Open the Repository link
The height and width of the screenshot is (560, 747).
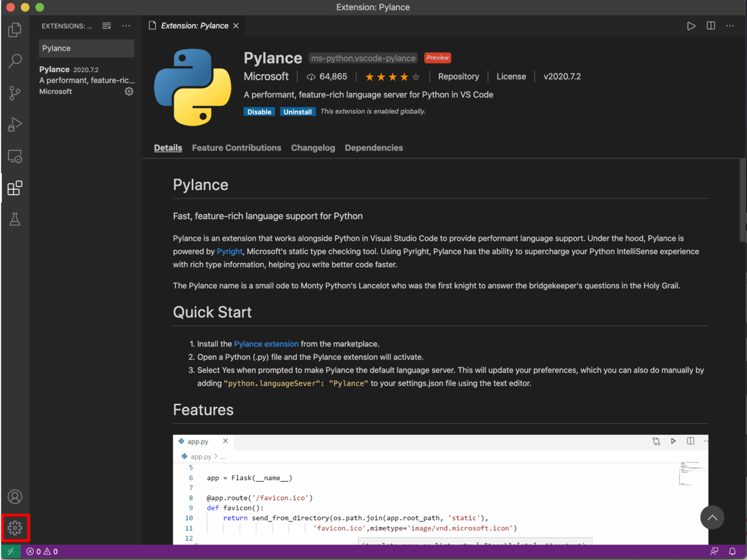[x=459, y=77]
